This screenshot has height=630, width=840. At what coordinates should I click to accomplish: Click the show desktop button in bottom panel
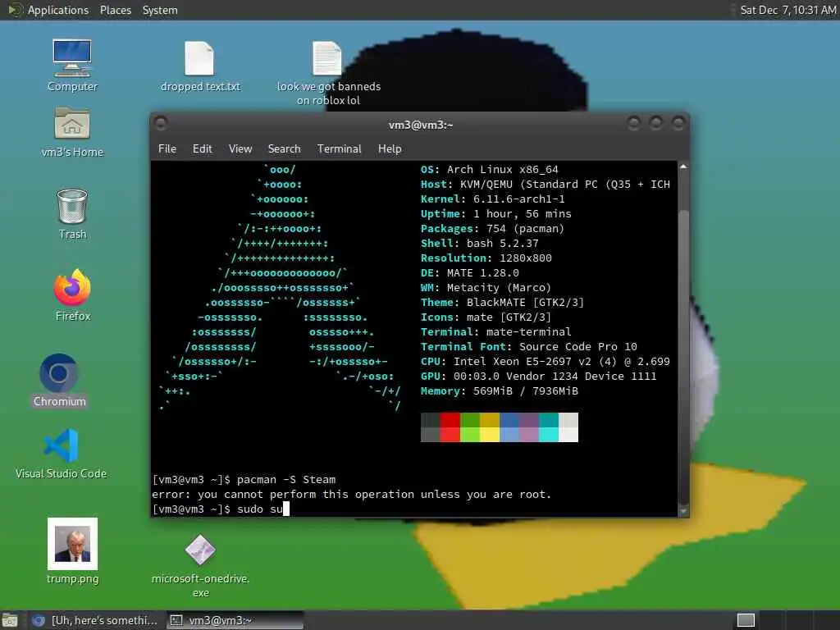[10, 620]
